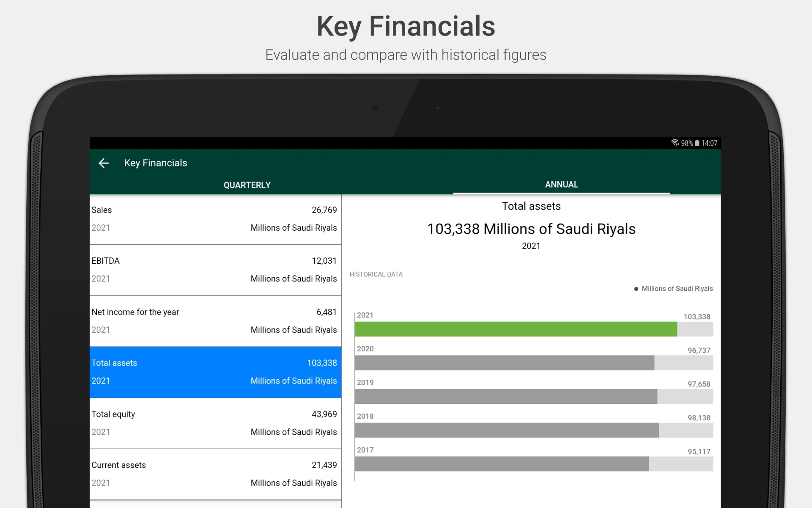Image resolution: width=812 pixels, height=508 pixels.
Task: Tap the green 2021 bar
Action: 516,329
